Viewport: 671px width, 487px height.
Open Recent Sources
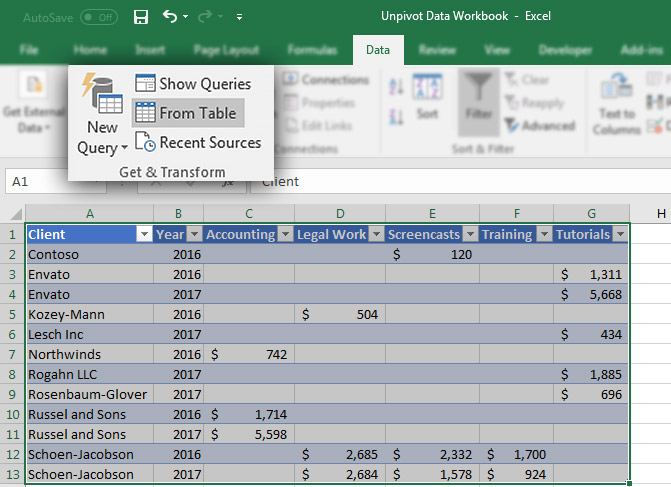coord(198,143)
